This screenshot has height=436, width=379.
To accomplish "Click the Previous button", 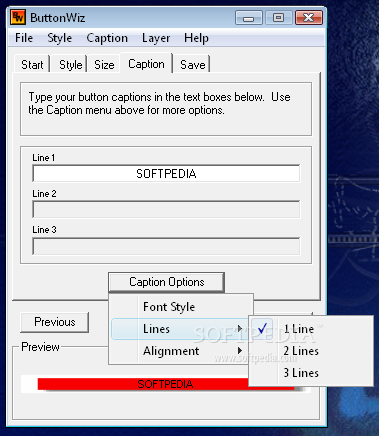I will pos(55,322).
